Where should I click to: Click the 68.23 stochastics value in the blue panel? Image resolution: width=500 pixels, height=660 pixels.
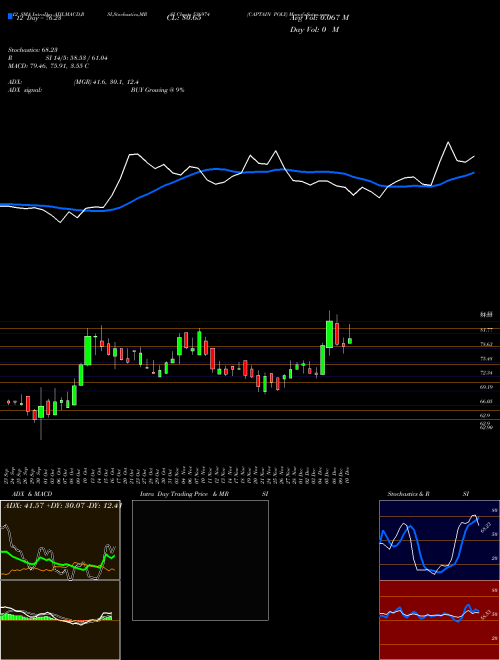(485, 527)
